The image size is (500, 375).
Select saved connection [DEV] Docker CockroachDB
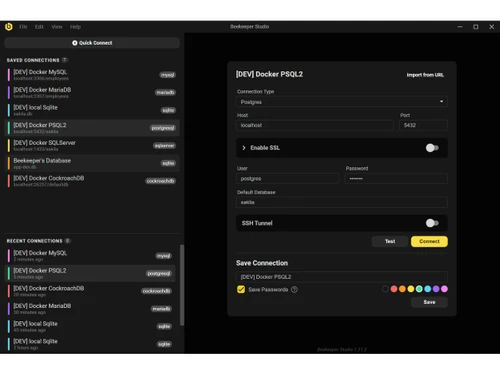pyautogui.click(x=92, y=181)
